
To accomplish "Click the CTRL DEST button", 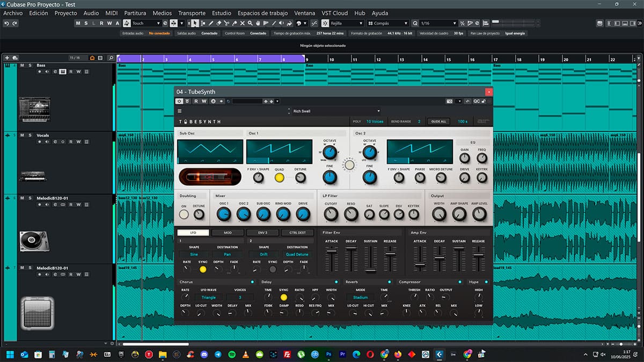I will (297, 233).
